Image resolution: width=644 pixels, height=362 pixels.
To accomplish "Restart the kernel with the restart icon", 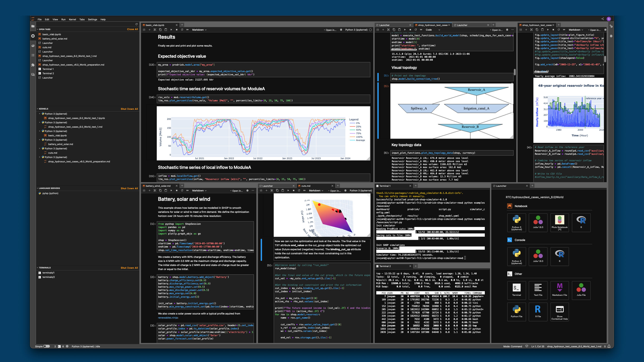I will coord(182,30).
